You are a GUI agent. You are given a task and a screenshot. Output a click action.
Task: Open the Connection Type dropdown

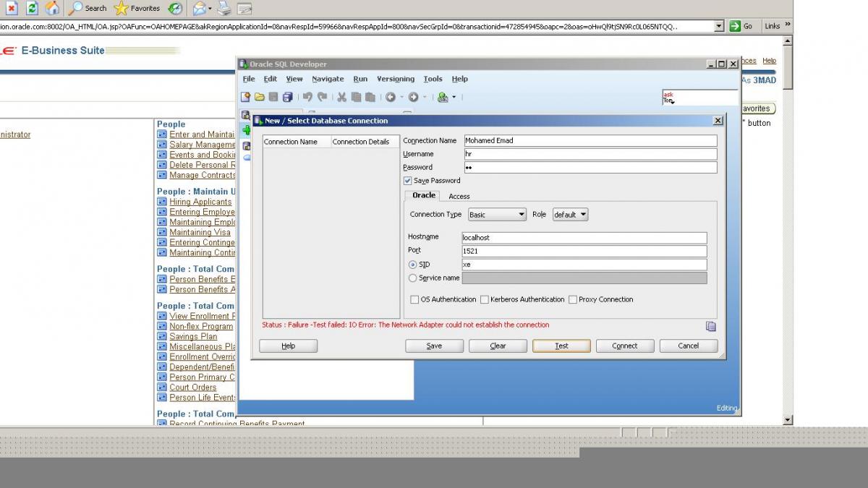[x=497, y=215]
